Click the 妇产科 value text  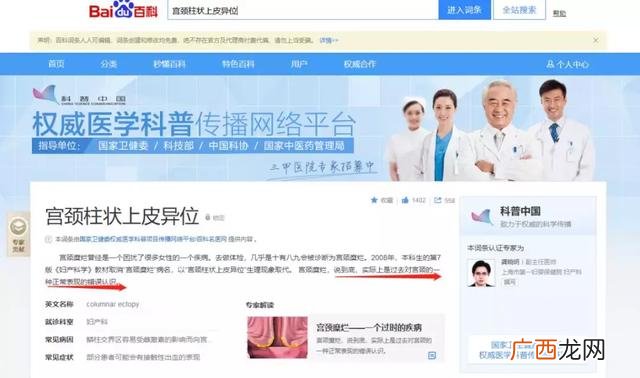[97, 322]
